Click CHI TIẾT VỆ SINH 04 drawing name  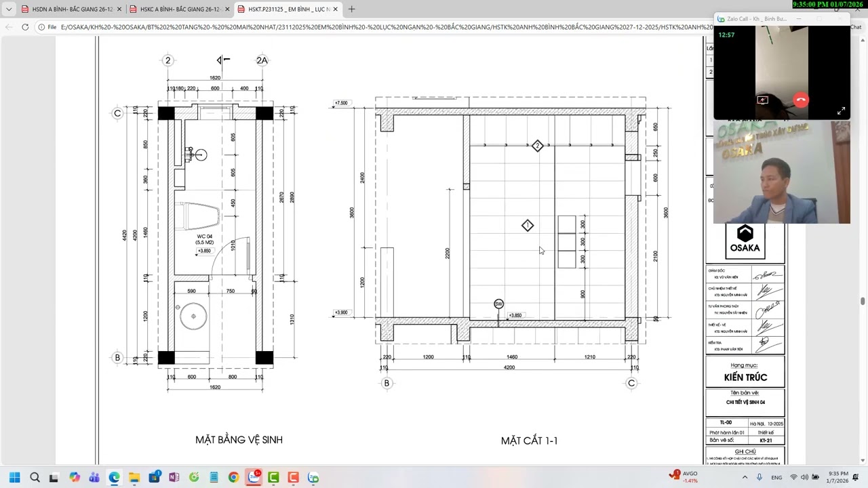(x=745, y=402)
